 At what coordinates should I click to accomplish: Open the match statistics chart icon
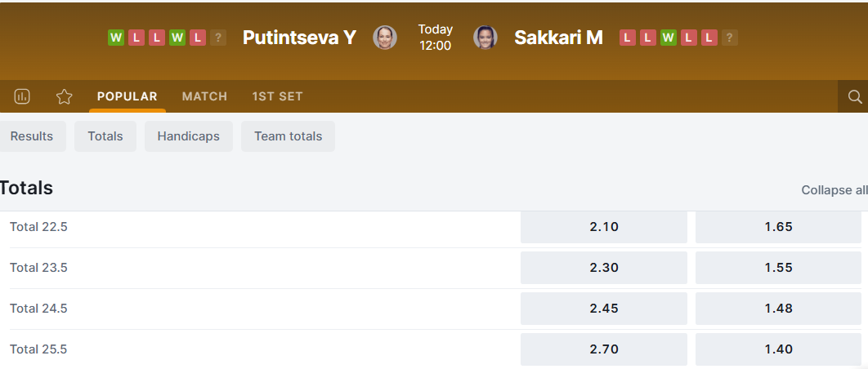22,96
